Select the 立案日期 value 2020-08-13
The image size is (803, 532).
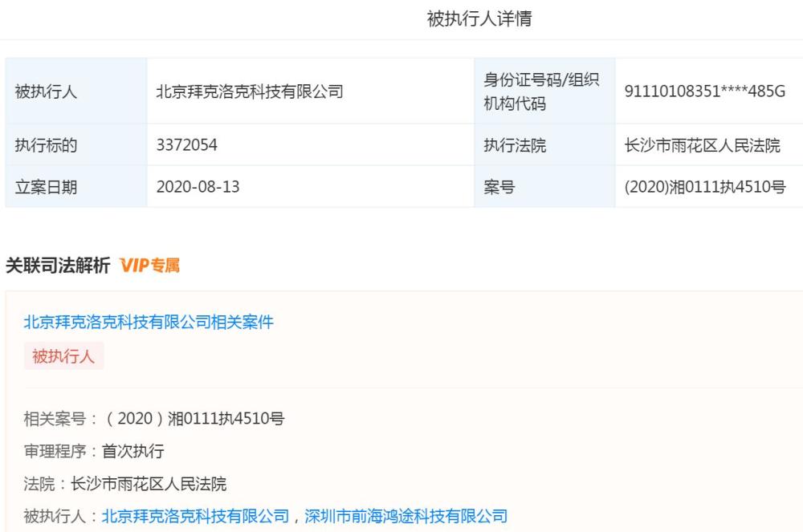tap(198, 187)
